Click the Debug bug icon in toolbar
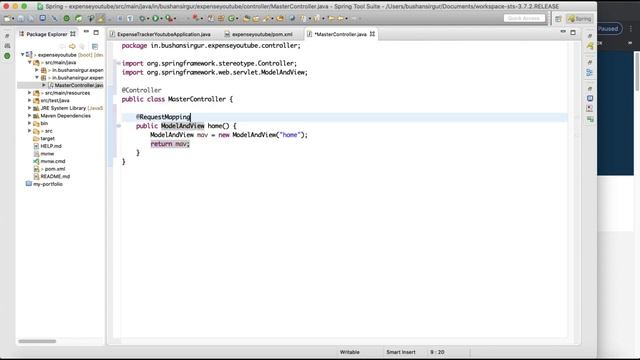The width and height of the screenshot is (640, 360). point(142,18)
